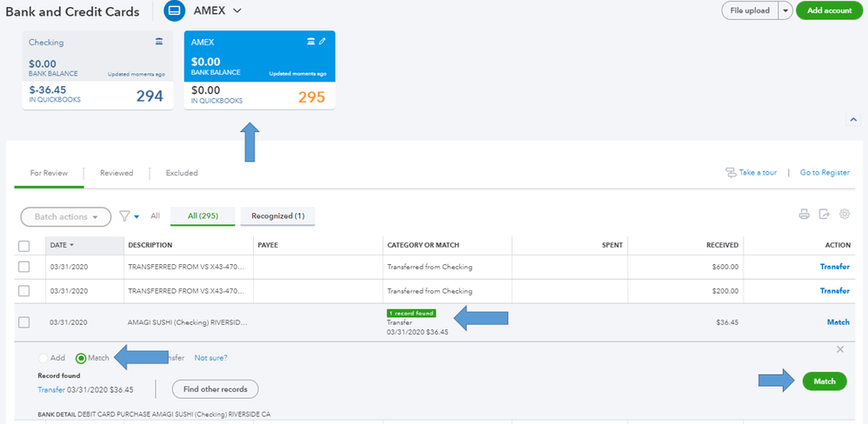Click the $200.00 received amount

725,291
